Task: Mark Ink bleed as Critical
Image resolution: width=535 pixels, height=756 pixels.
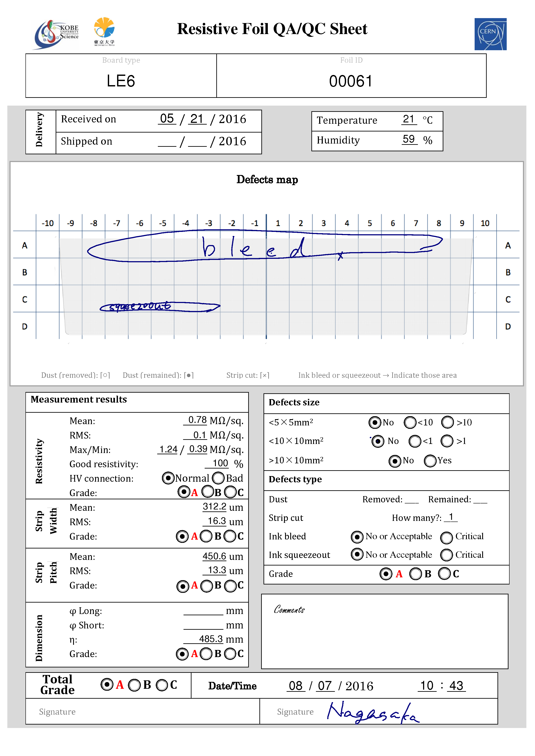Action: [x=446, y=538]
